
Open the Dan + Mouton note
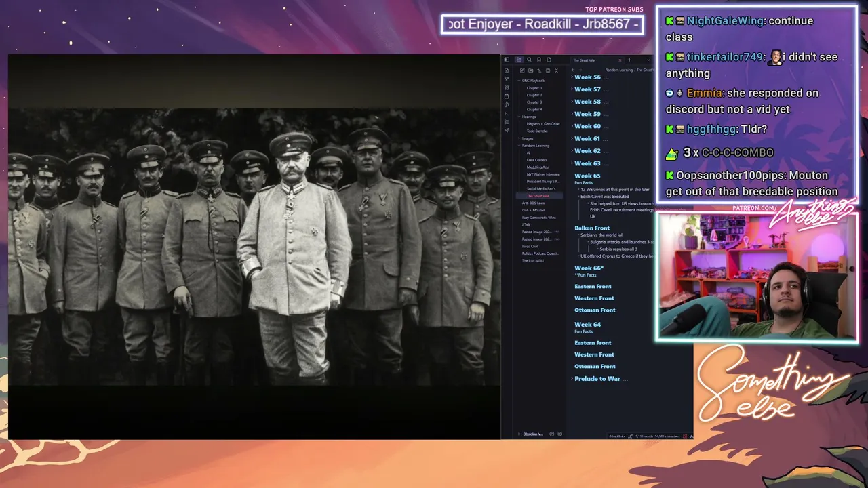tap(533, 210)
